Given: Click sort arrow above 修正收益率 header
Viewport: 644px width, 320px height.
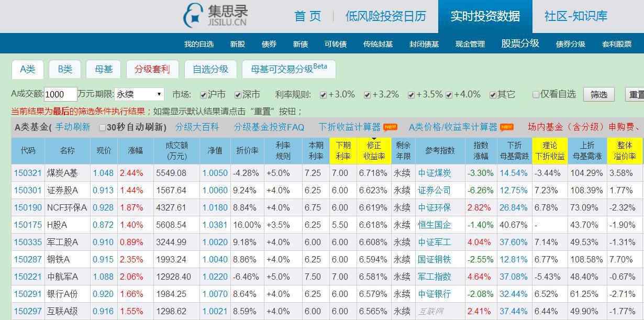Looking at the screenshot, I should (x=374, y=139).
